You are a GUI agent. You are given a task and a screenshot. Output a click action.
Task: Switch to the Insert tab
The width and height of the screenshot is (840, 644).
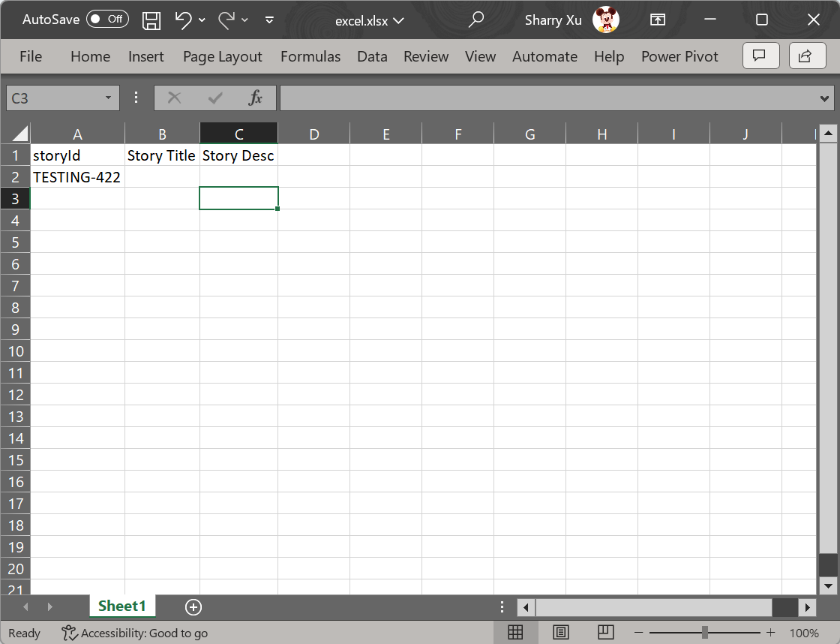(145, 56)
